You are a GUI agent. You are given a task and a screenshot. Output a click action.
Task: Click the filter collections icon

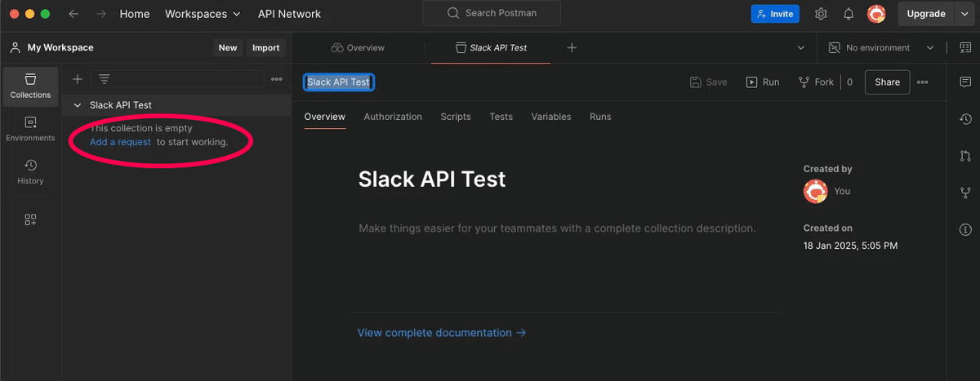pyautogui.click(x=105, y=79)
